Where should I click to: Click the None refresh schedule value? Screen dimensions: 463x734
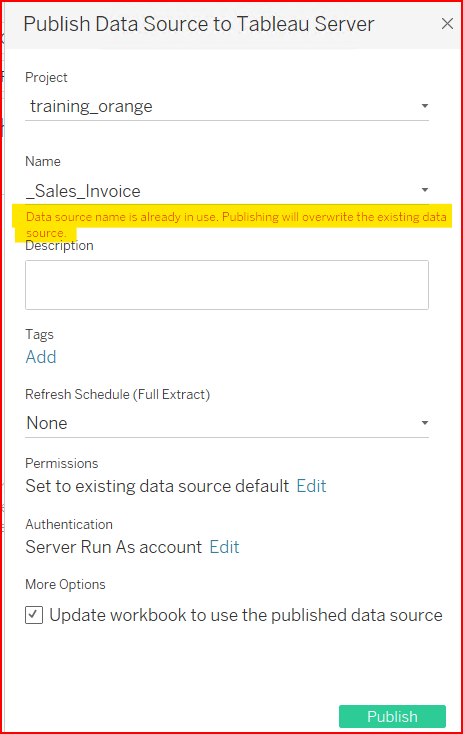47,423
